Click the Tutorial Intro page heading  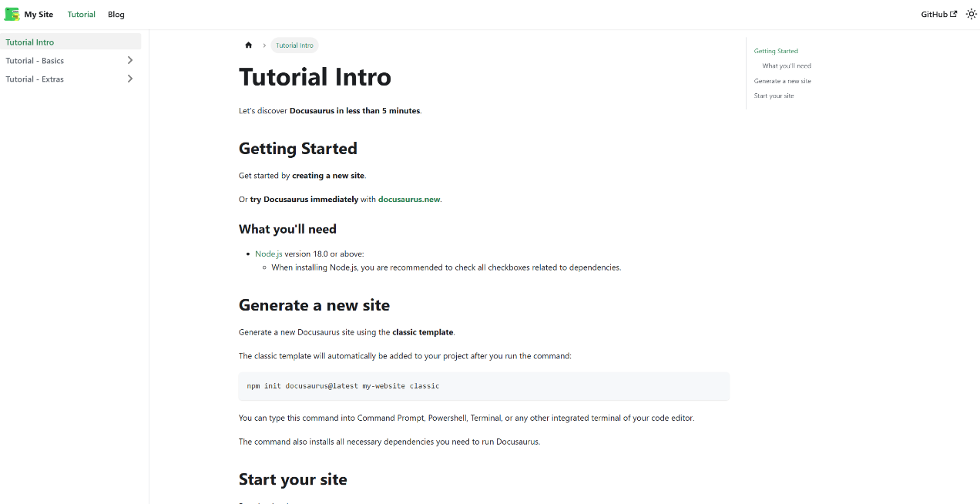(315, 77)
